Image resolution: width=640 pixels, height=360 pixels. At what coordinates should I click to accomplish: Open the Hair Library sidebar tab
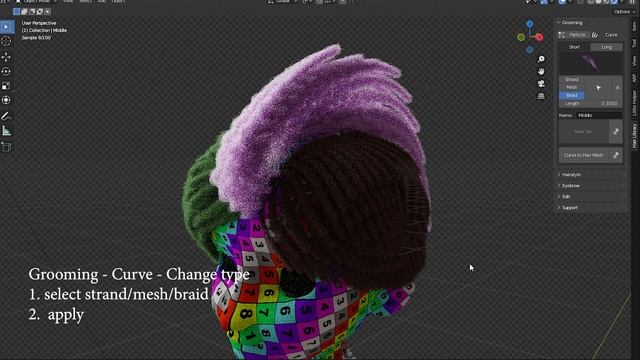[634, 136]
